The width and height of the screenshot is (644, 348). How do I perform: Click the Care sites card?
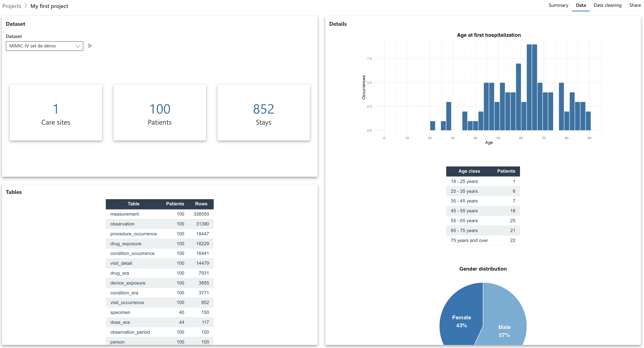(56, 113)
